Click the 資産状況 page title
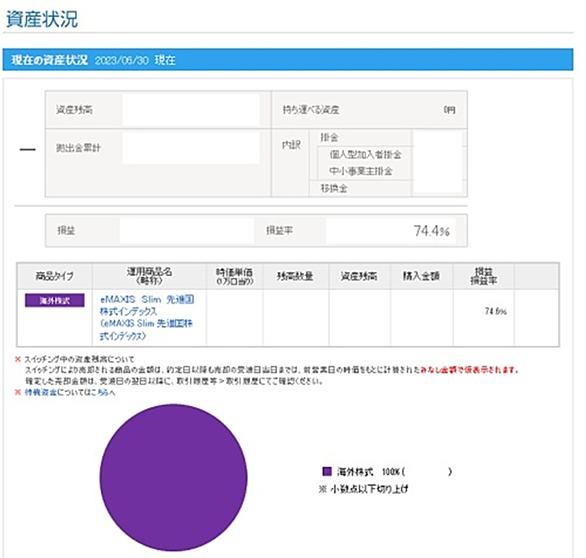 pyautogui.click(x=42, y=19)
